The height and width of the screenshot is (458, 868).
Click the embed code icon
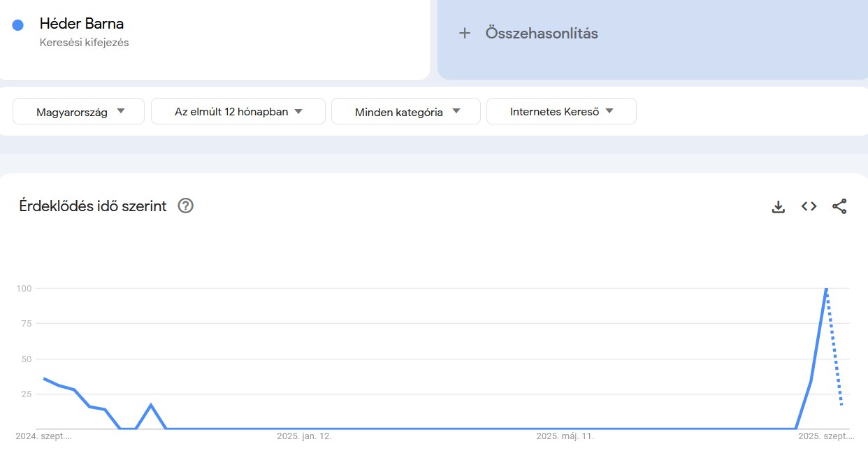click(x=808, y=206)
